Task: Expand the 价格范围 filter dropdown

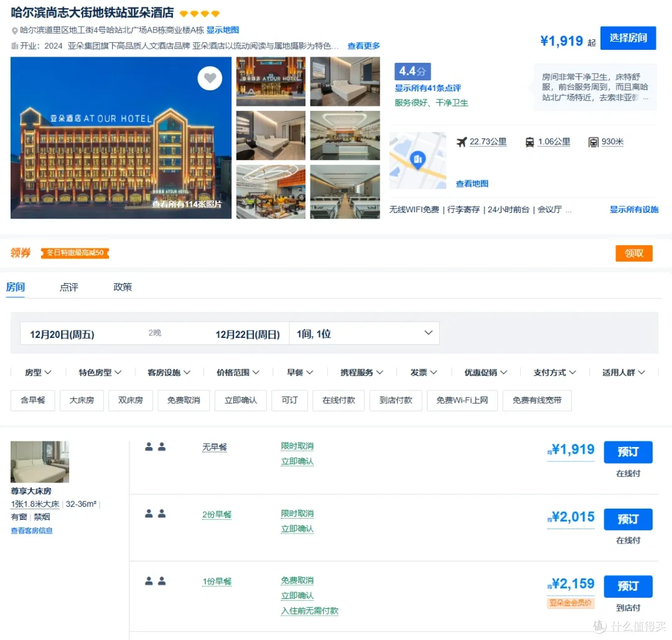Action: click(238, 372)
